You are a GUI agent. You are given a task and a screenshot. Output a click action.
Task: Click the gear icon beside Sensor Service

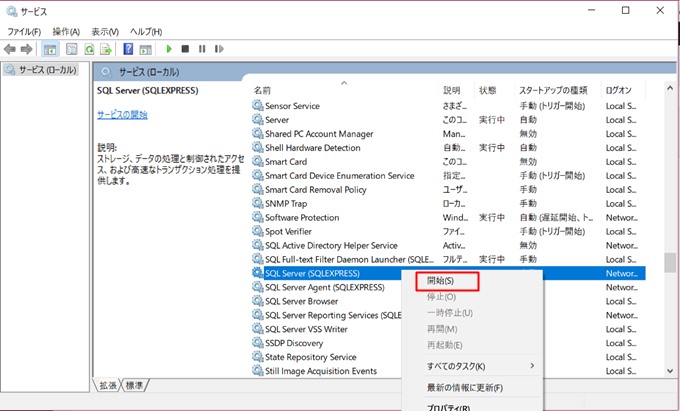(x=258, y=105)
